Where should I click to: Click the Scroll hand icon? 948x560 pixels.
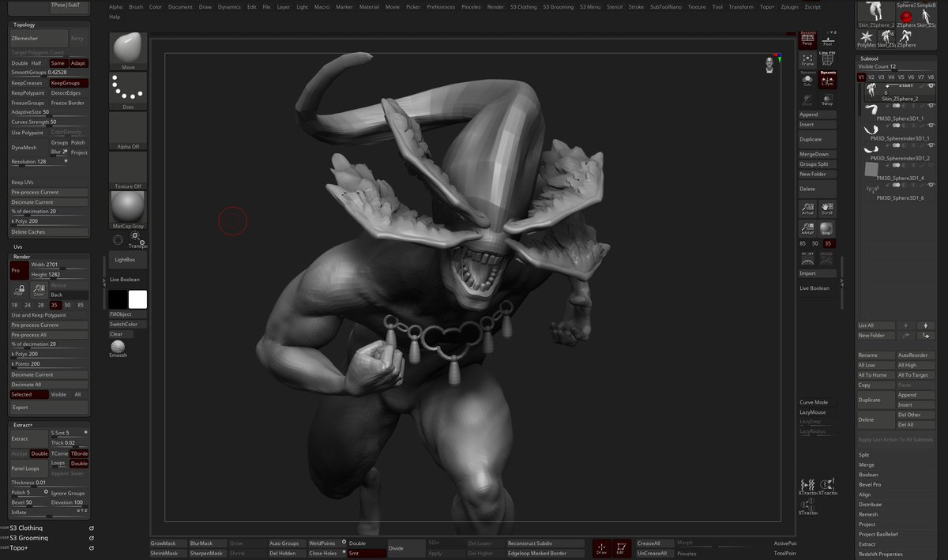point(827,209)
